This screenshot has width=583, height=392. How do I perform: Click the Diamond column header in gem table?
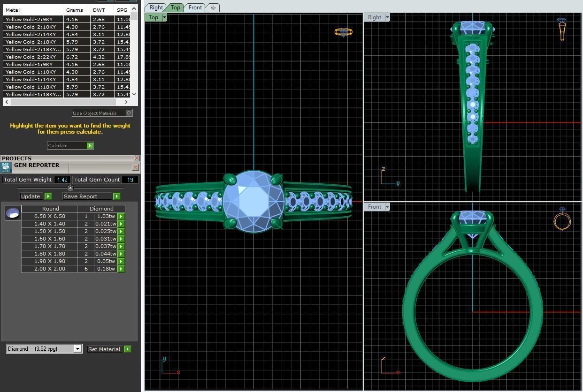(x=101, y=209)
